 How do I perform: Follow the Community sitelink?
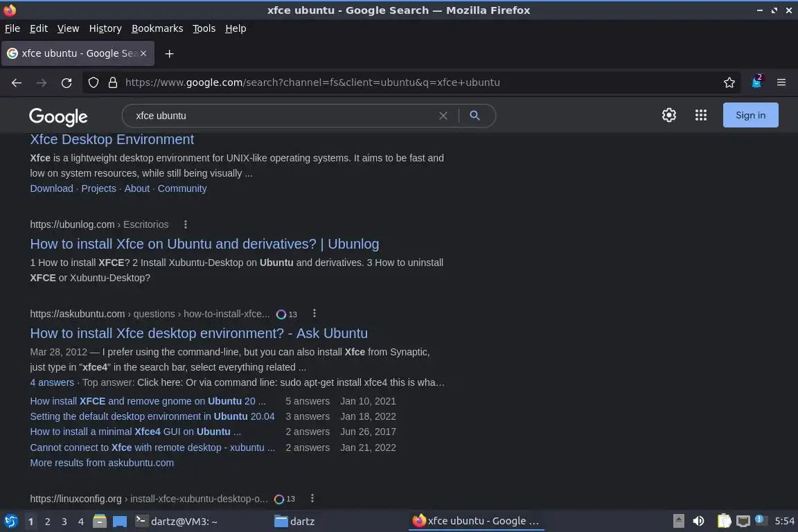(182, 188)
